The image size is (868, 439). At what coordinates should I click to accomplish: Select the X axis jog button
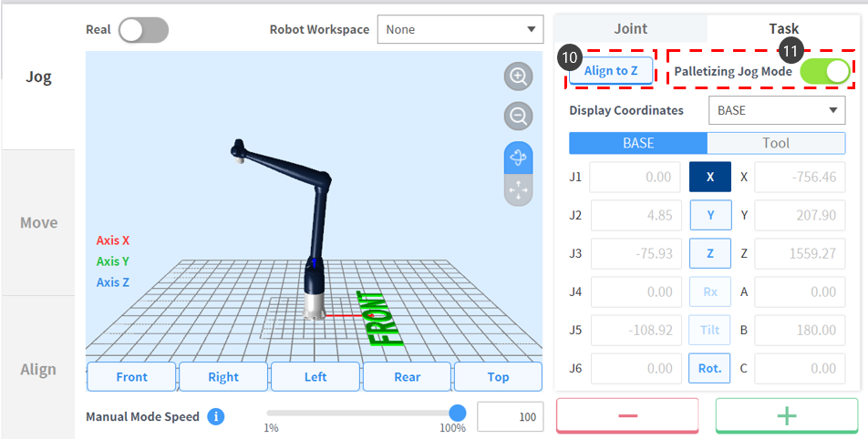pos(709,177)
